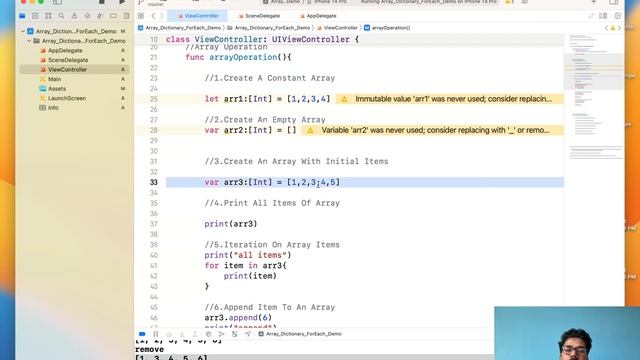
Task: Click Step Out in debug bar
Action: click(x=195, y=334)
